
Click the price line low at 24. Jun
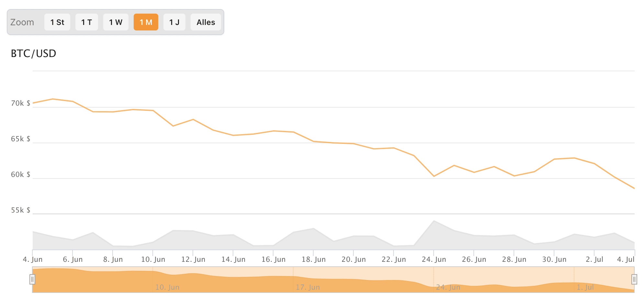(x=434, y=176)
